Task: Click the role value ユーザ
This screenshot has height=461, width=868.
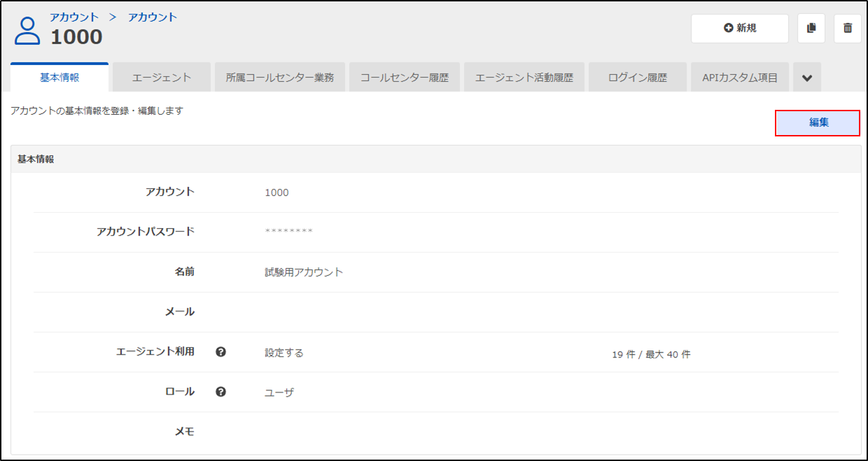Action: pyautogui.click(x=279, y=392)
